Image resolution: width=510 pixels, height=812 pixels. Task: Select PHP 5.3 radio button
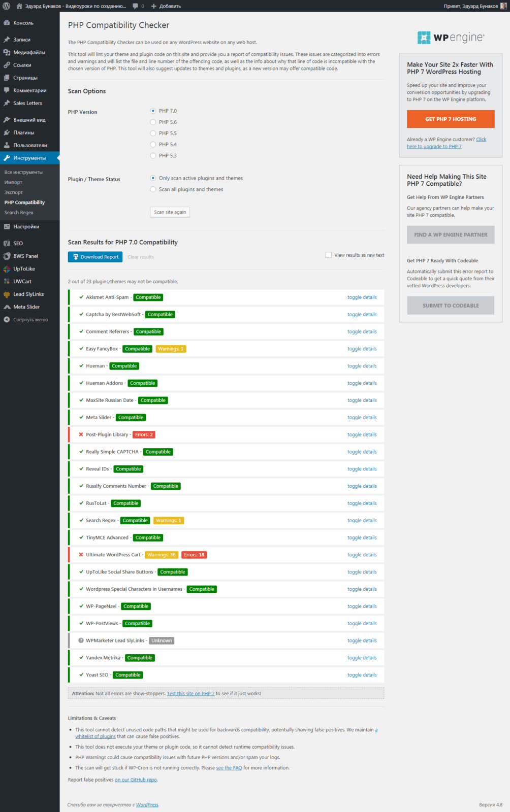(x=153, y=155)
